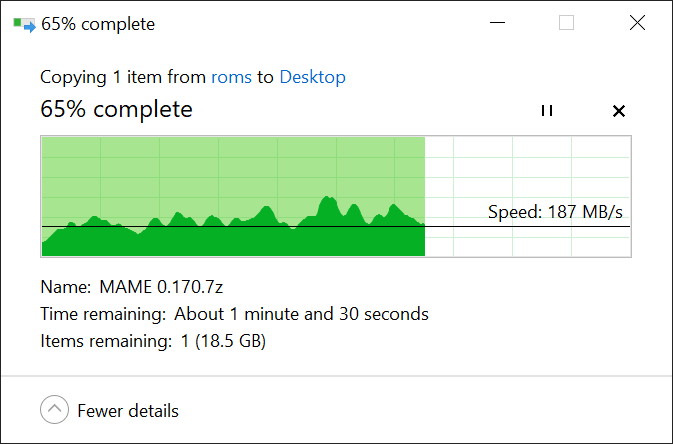Cancel the copy with the X button
This screenshot has width=673, height=444.
(619, 111)
